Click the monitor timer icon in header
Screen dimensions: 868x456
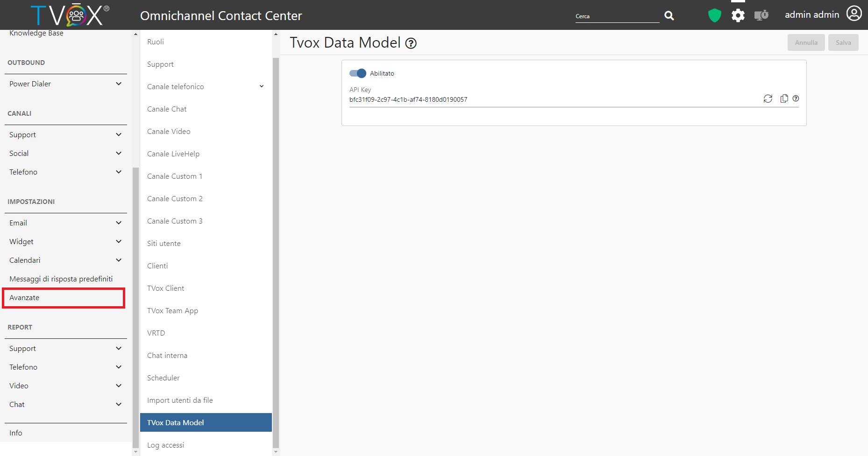(761, 15)
